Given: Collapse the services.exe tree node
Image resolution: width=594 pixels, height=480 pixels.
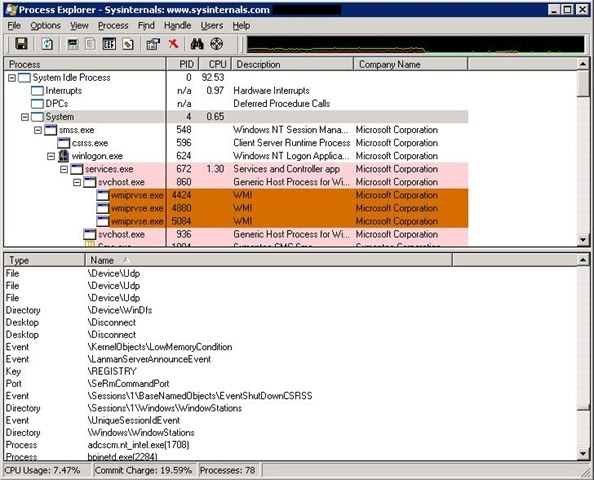Looking at the screenshot, I should coord(64,169).
